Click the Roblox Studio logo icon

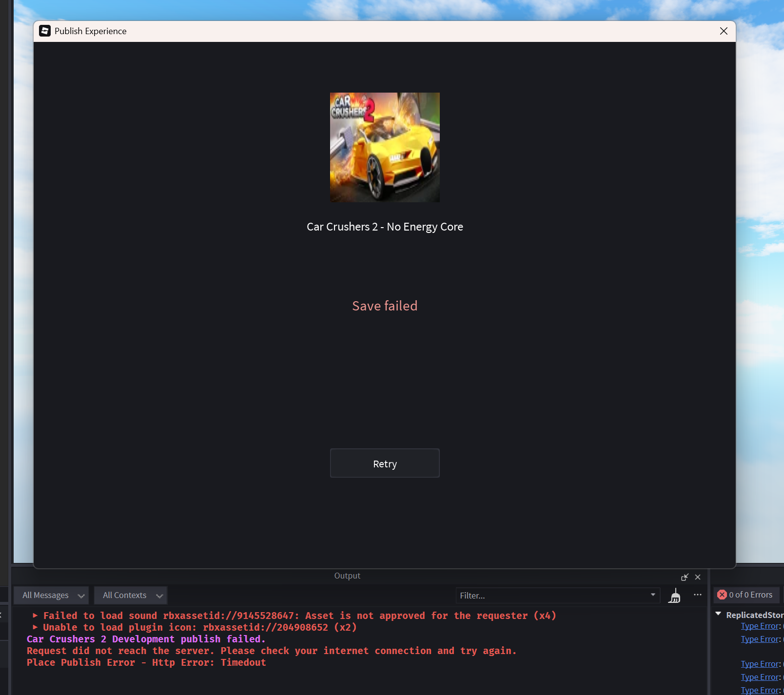pos(45,31)
